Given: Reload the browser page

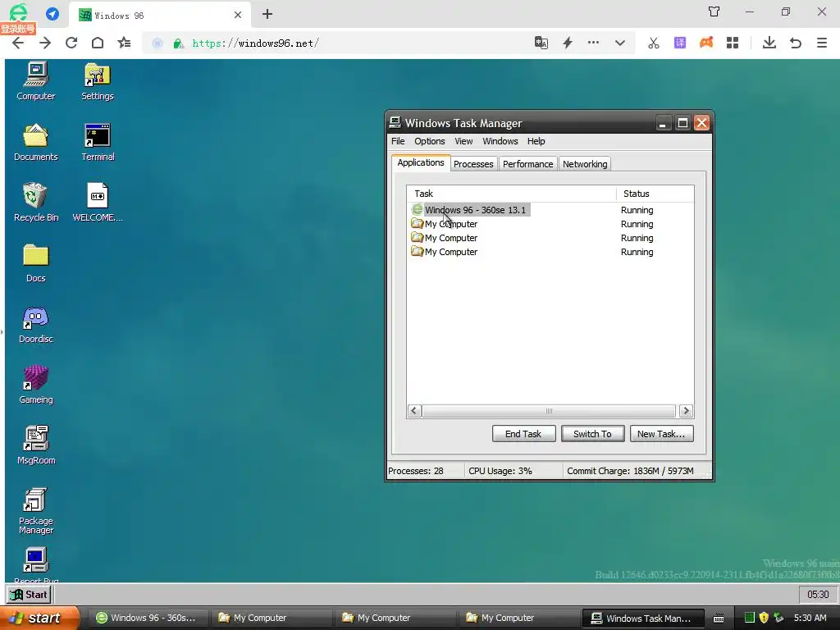Looking at the screenshot, I should (71, 43).
